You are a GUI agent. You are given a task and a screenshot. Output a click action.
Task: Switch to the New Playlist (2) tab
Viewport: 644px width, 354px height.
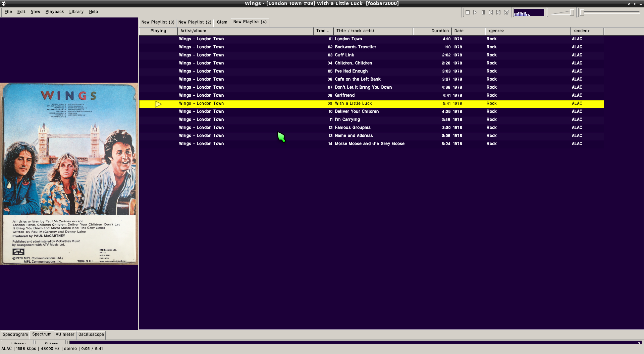(195, 22)
